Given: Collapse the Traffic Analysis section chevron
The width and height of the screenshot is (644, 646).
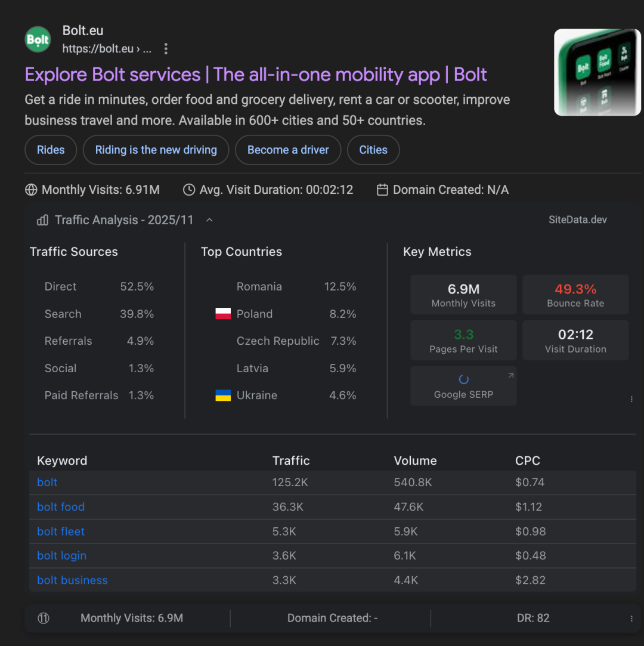Looking at the screenshot, I should click(209, 220).
